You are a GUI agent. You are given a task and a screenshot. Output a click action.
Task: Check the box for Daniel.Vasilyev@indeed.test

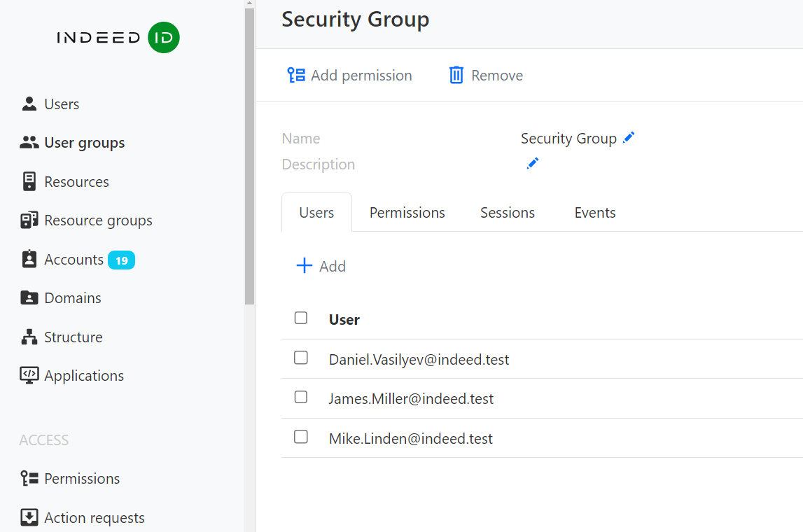click(301, 358)
